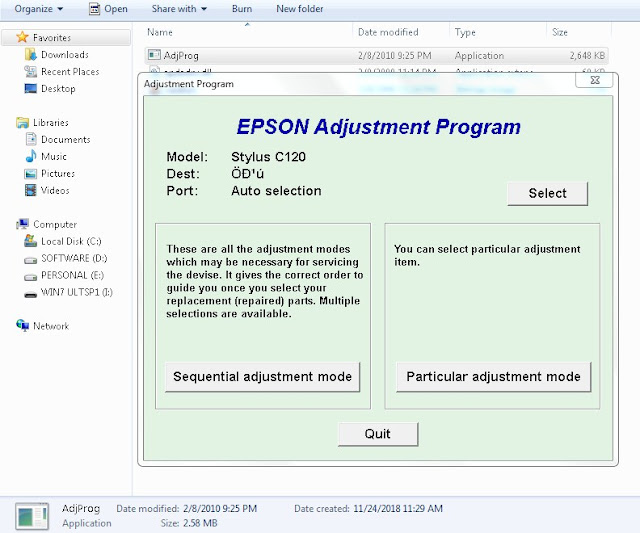
Task: Click the Computer icon
Action: pyautogui.click(x=22, y=224)
